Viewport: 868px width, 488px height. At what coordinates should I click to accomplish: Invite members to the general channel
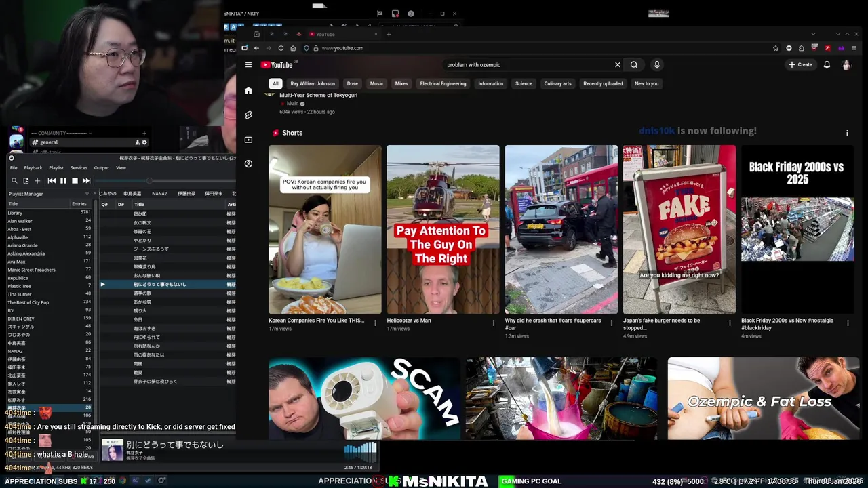tap(137, 142)
